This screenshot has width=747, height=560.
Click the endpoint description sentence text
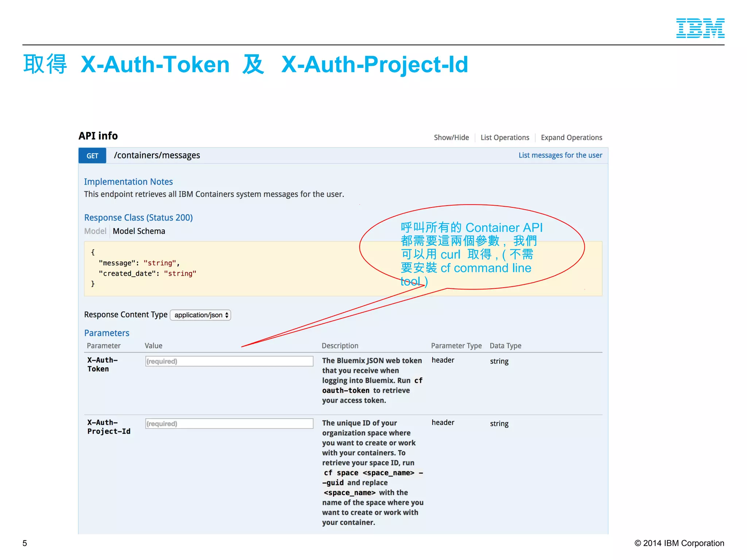click(x=214, y=194)
